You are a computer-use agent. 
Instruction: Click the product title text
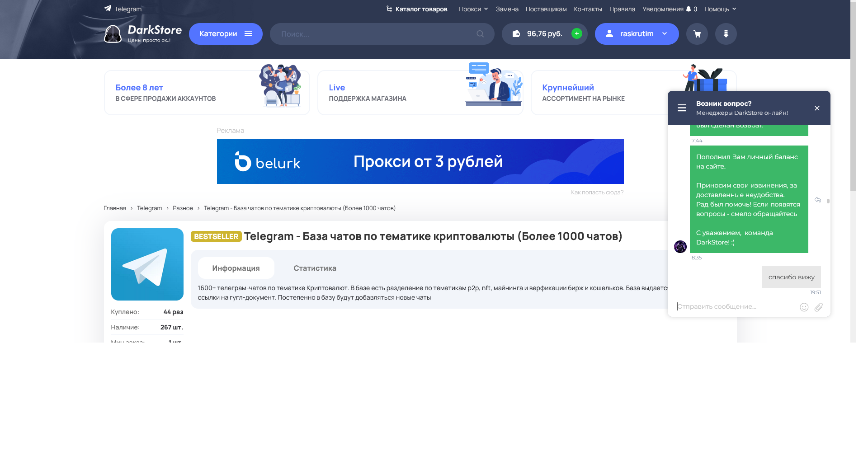pos(433,236)
